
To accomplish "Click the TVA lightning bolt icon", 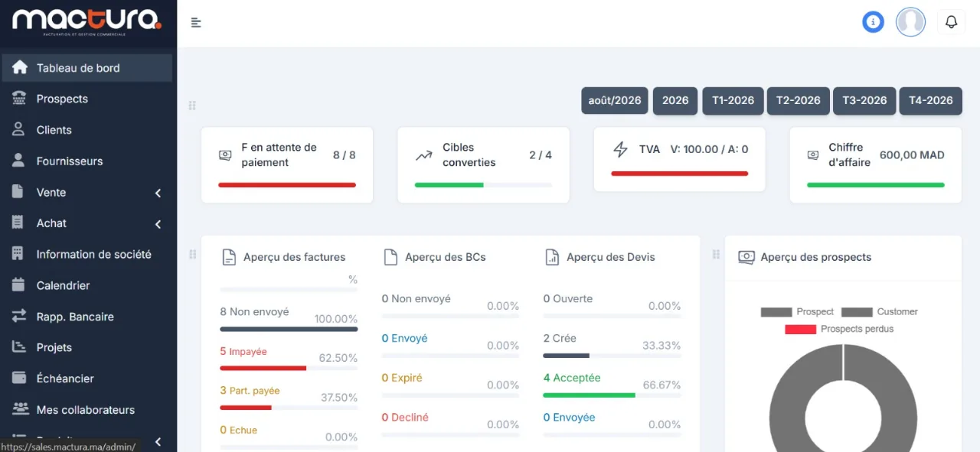I will (620, 149).
